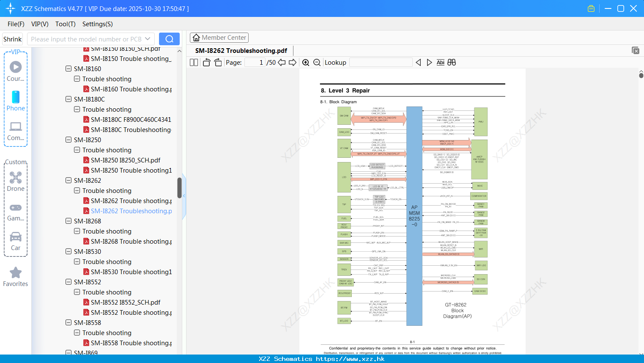Find next lookup result
Viewport: 644px width, 363px height.
429,62
